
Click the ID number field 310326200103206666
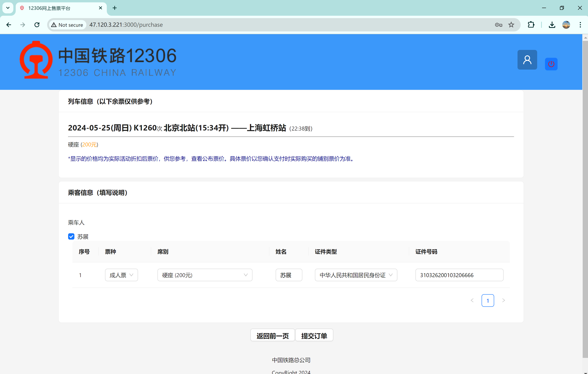point(459,275)
